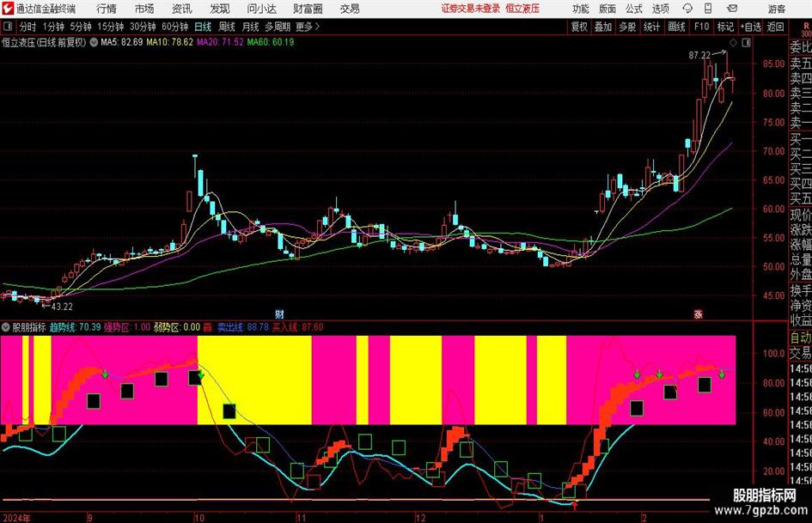Click the MA60: 60.19 indicator value
Screen dimensions: 812x523
click(271, 42)
